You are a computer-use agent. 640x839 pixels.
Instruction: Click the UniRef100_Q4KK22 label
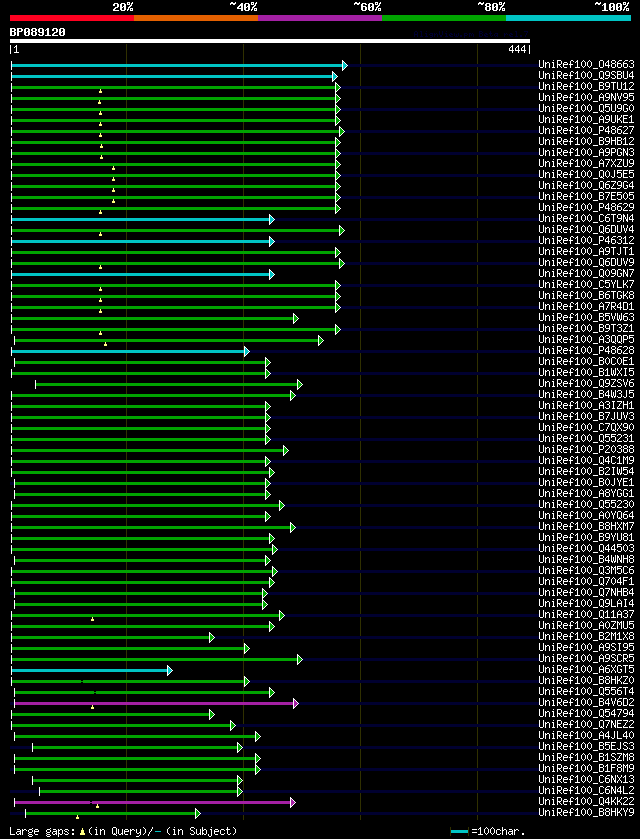[x=586, y=800]
